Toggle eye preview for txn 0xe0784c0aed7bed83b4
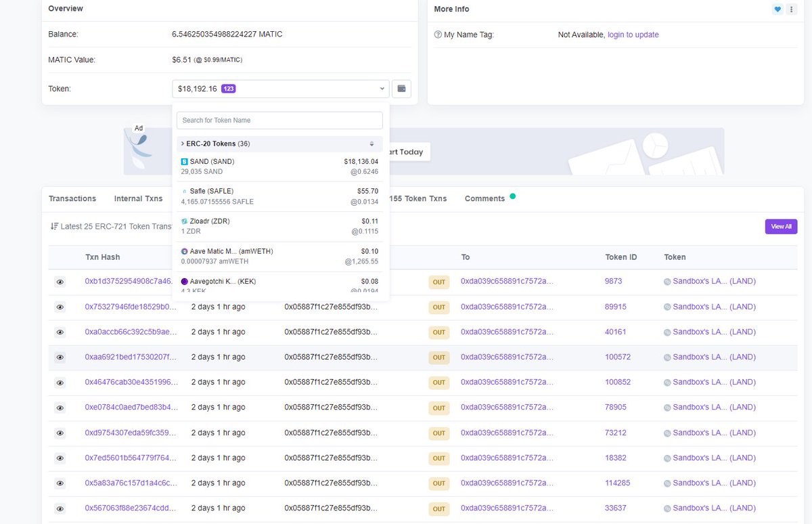 (x=60, y=408)
